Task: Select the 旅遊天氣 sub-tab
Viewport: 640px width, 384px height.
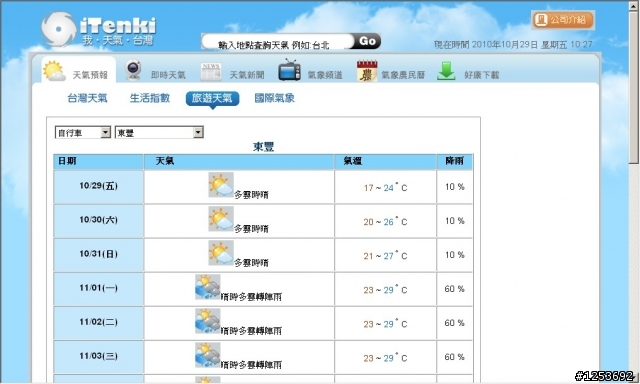Action: (x=212, y=98)
